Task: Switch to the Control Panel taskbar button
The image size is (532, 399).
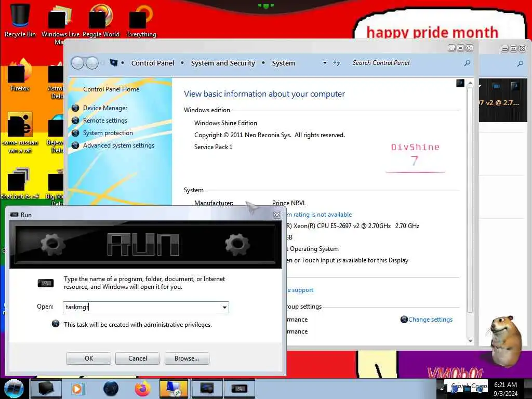Action: tap(174, 389)
